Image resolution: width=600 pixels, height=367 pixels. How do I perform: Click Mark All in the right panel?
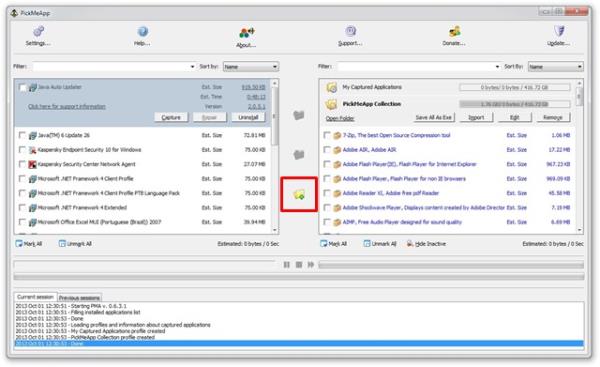[334, 244]
